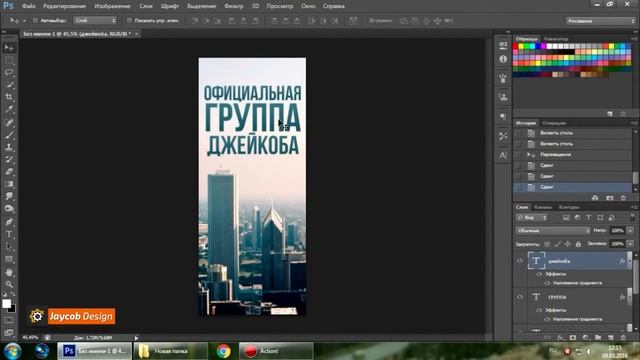The height and width of the screenshot is (360, 640).
Task: Click the foreground color swatch
Action: point(7,304)
